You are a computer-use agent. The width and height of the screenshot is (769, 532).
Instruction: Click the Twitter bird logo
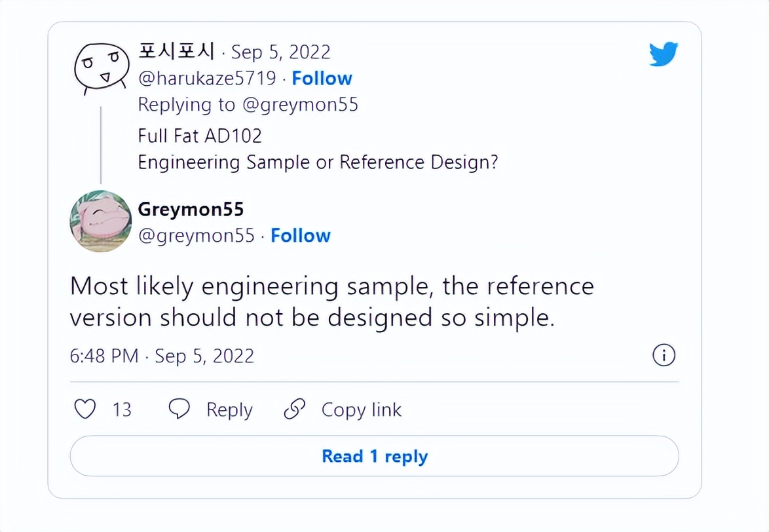tap(664, 54)
